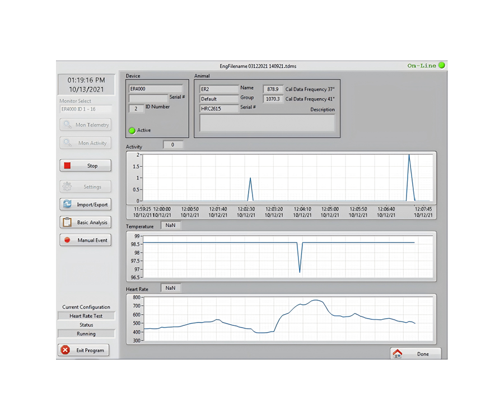Click the Import/Export refresh arrows icon
Screen dimensions: 504x420
click(68, 204)
